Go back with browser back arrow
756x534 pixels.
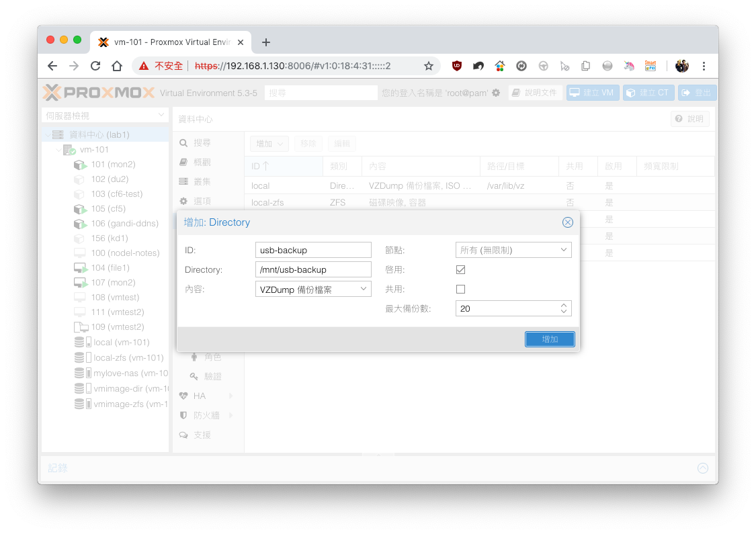(52, 66)
